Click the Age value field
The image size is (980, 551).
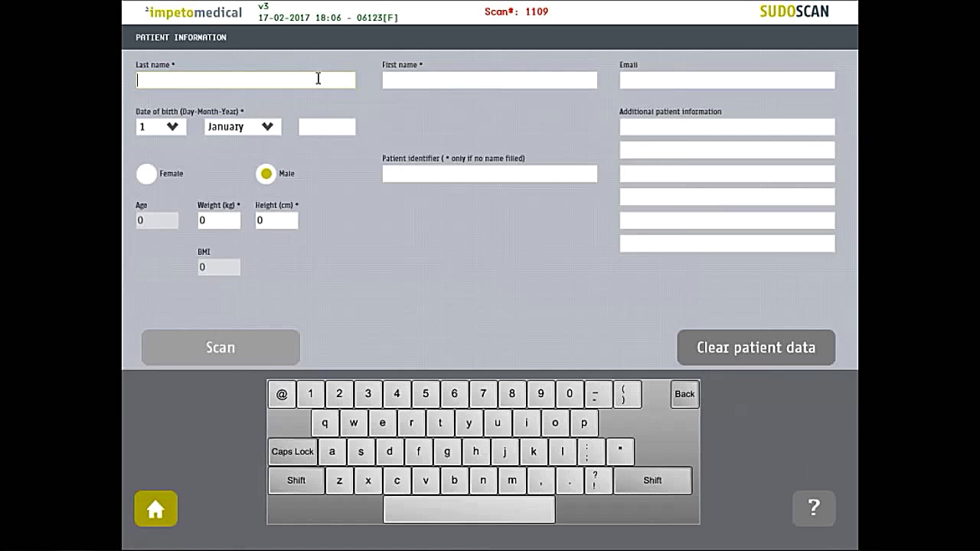(x=157, y=220)
